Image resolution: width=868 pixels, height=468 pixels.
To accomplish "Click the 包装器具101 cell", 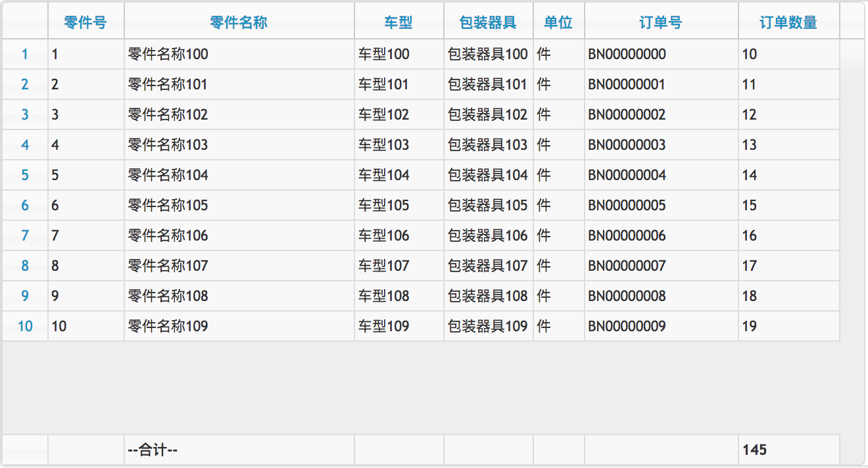I will (489, 85).
